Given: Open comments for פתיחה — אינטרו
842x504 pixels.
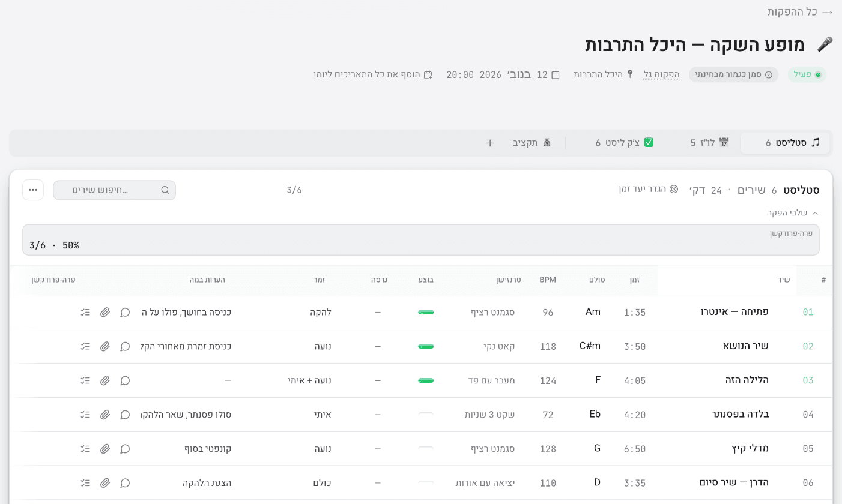Looking at the screenshot, I should (125, 312).
